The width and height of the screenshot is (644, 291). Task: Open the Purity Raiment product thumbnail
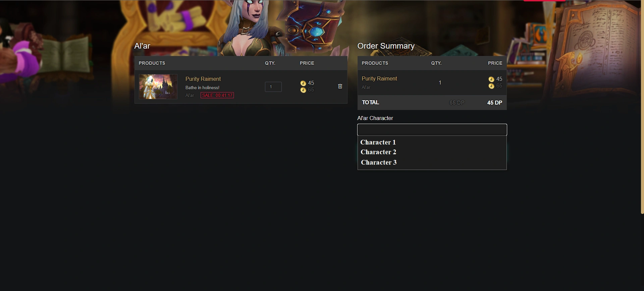coord(158,86)
